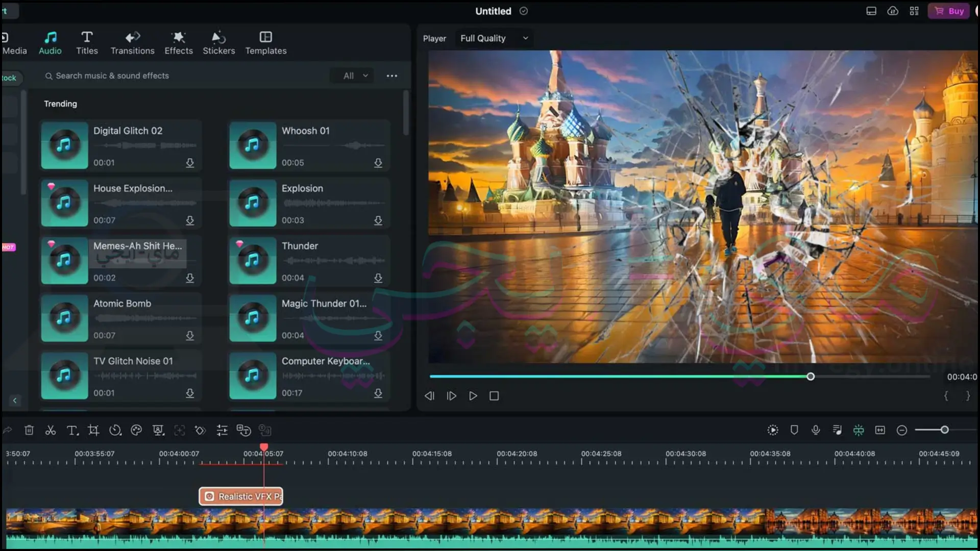Click the player progress slider handle
The height and width of the screenshot is (551, 980).
click(x=811, y=377)
